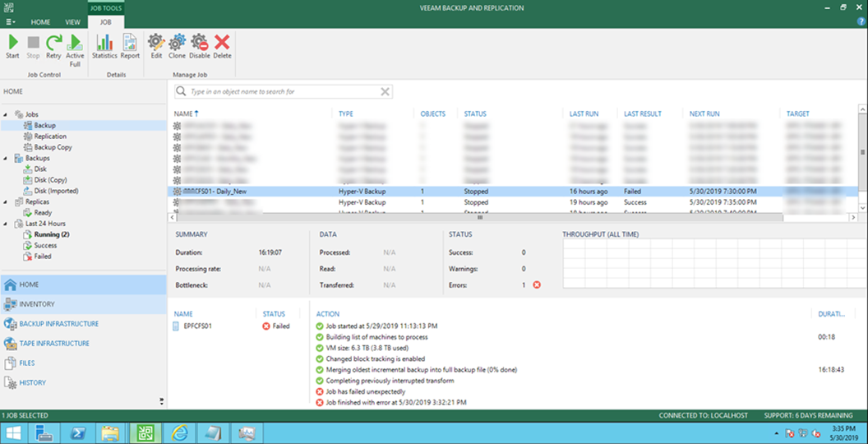868x444 pixels.
Task: Clone the selected job
Action: coord(178,47)
